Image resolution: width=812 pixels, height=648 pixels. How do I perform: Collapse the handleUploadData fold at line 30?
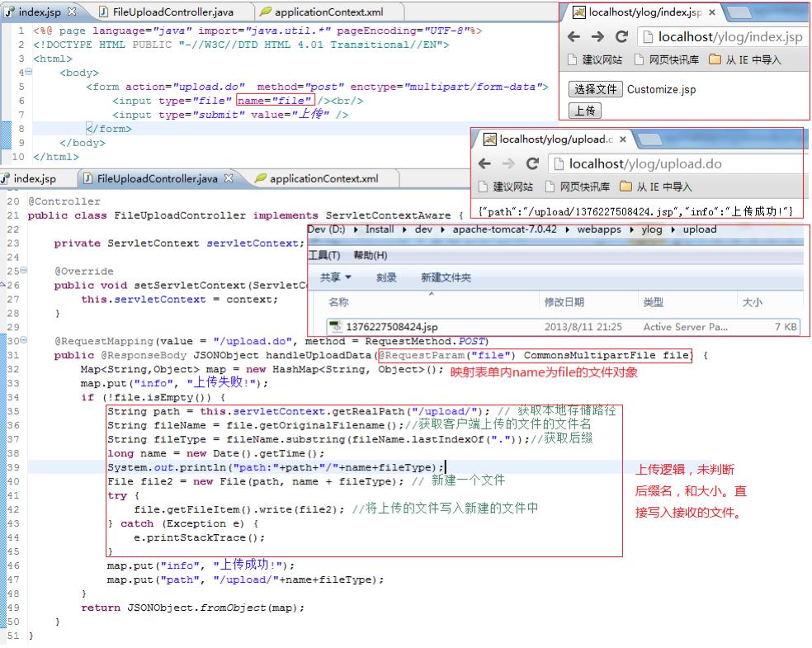tap(24, 341)
